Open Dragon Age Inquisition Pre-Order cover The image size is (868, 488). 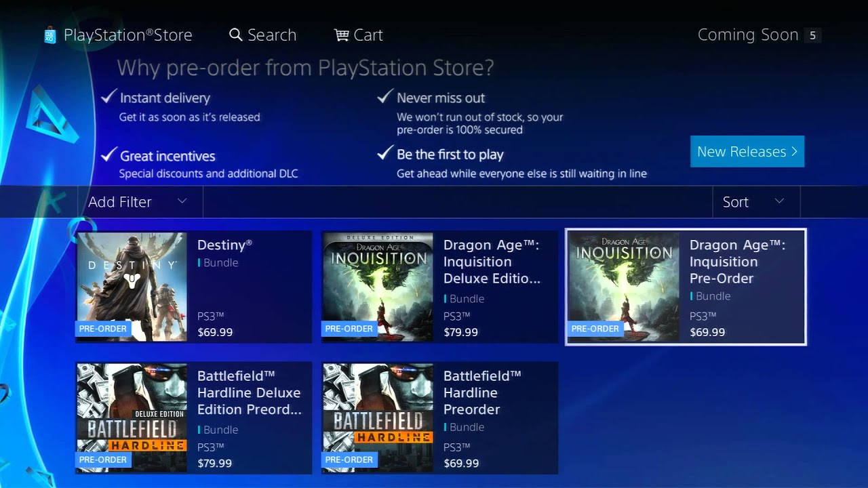coord(623,287)
